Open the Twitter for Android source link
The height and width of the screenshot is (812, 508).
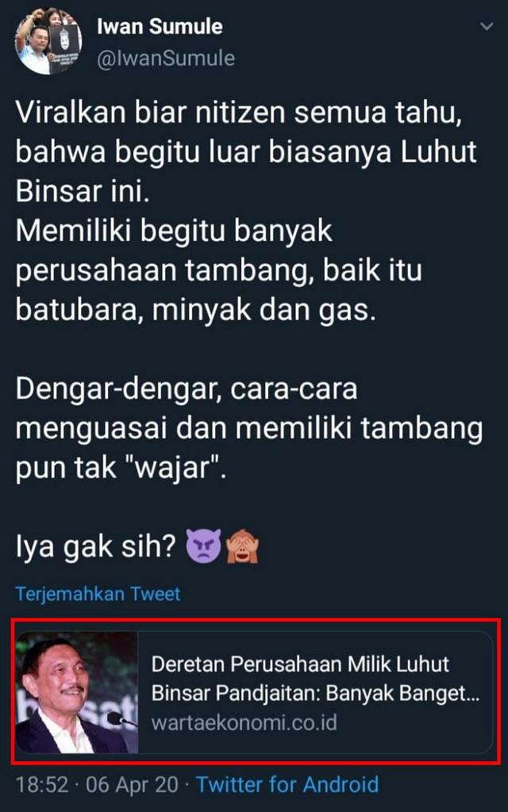point(287,784)
